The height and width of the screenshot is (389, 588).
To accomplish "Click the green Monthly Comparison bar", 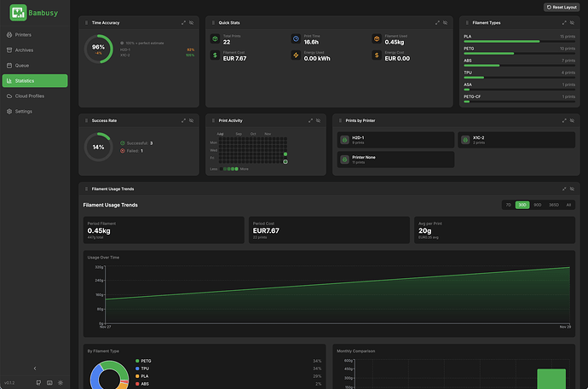I will (x=551, y=379).
